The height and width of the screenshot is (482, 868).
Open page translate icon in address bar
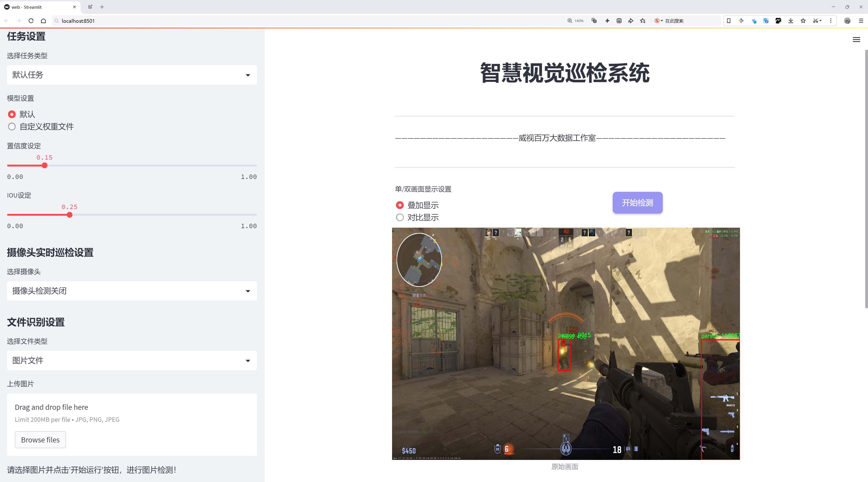pyautogui.click(x=594, y=20)
